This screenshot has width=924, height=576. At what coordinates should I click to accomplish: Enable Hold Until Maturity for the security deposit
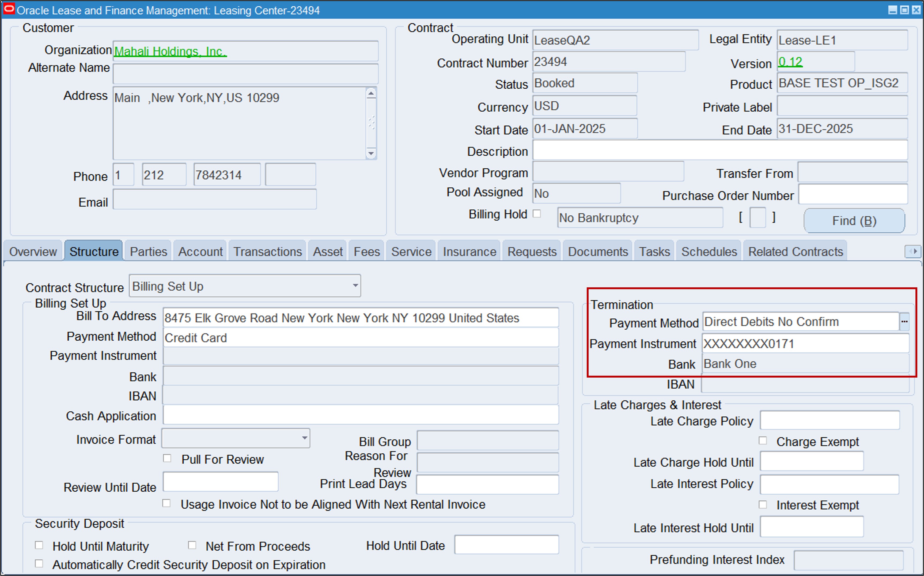[39, 545]
